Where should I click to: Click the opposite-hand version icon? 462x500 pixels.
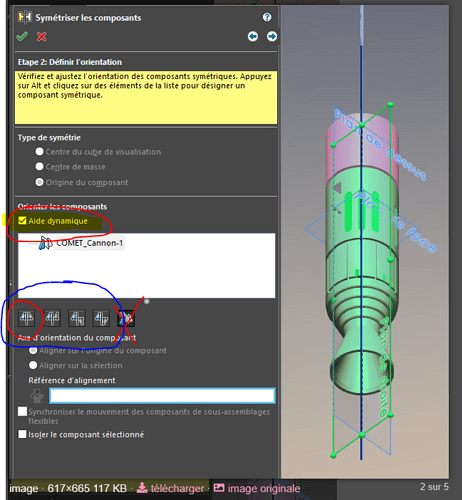tap(126, 318)
